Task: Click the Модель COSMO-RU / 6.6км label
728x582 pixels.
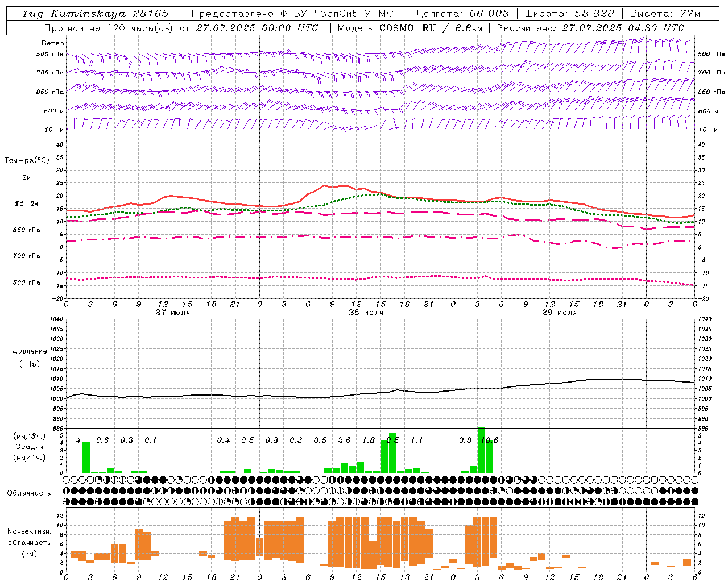Action: pyautogui.click(x=410, y=28)
